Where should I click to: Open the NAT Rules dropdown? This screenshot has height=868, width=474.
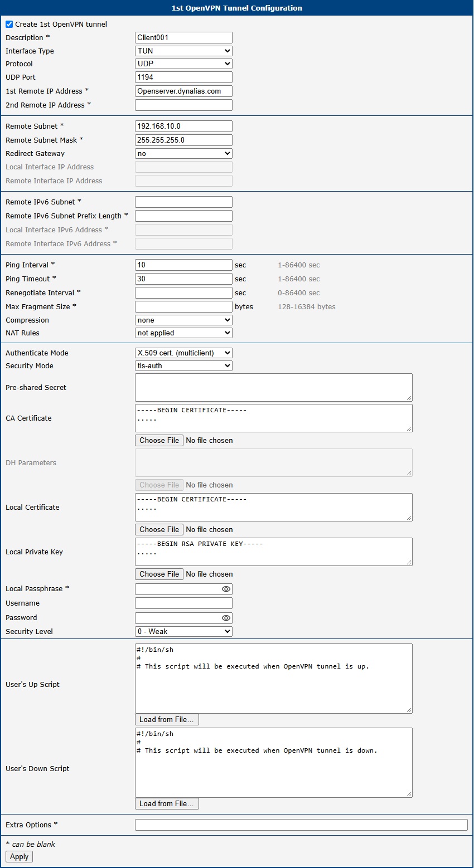coord(183,333)
